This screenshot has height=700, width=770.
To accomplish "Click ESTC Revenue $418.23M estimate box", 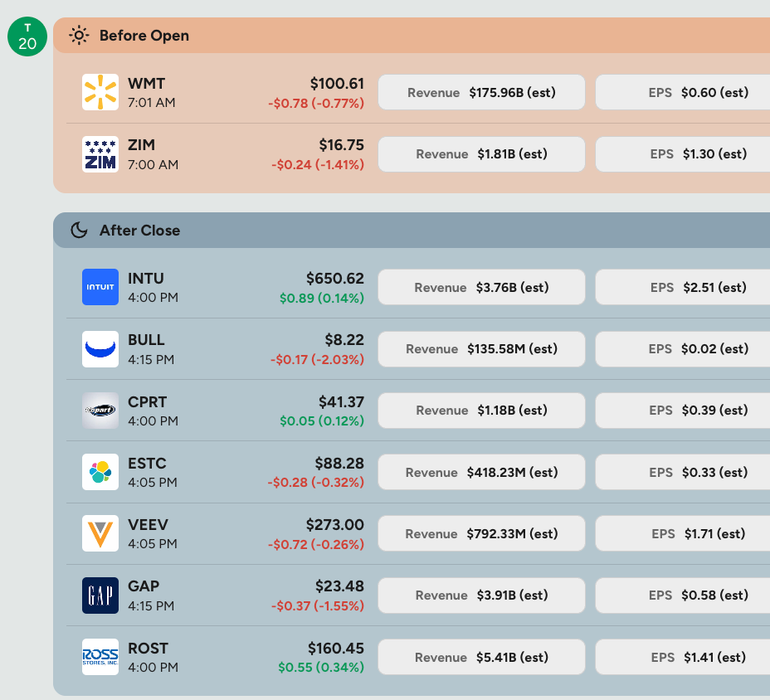I will [481, 472].
